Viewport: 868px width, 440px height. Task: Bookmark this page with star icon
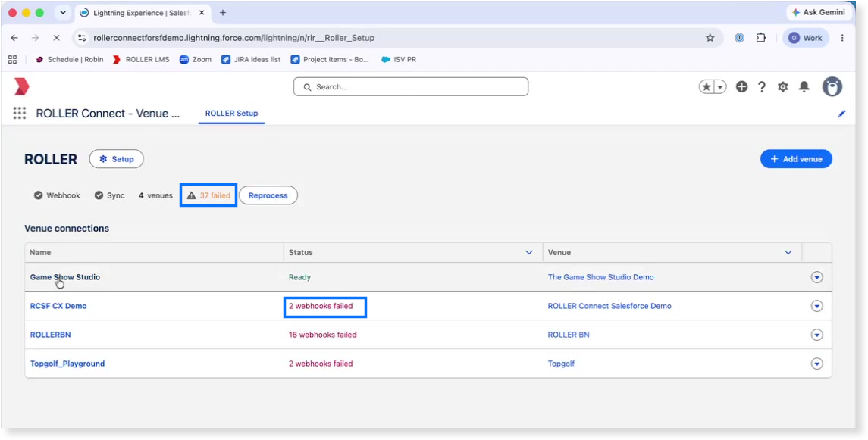(x=710, y=38)
